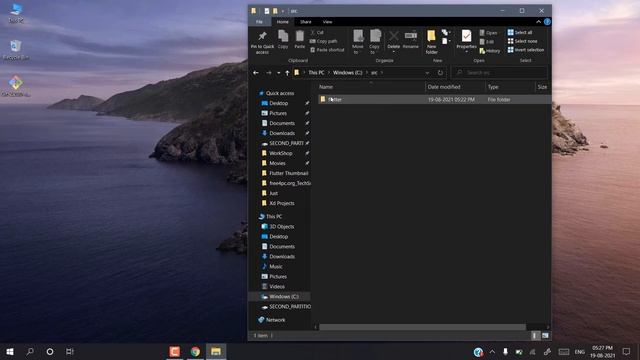The width and height of the screenshot is (640, 360).
Task: Sort by Name column header
Action: pos(371,87)
